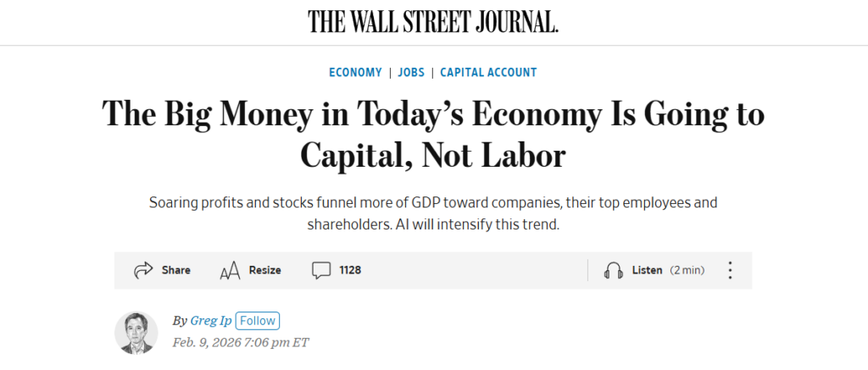Click the Feb. 9, 2026 timestamp
This screenshot has height=370, width=868.
pos(240,342)
